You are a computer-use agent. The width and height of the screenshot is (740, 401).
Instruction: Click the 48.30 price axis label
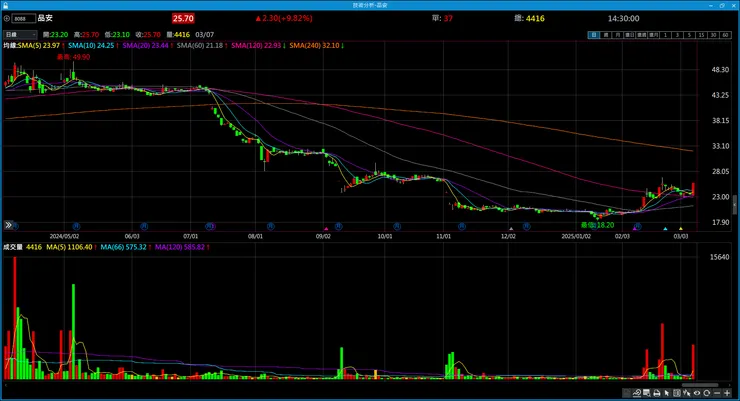[x=720, y=69]
